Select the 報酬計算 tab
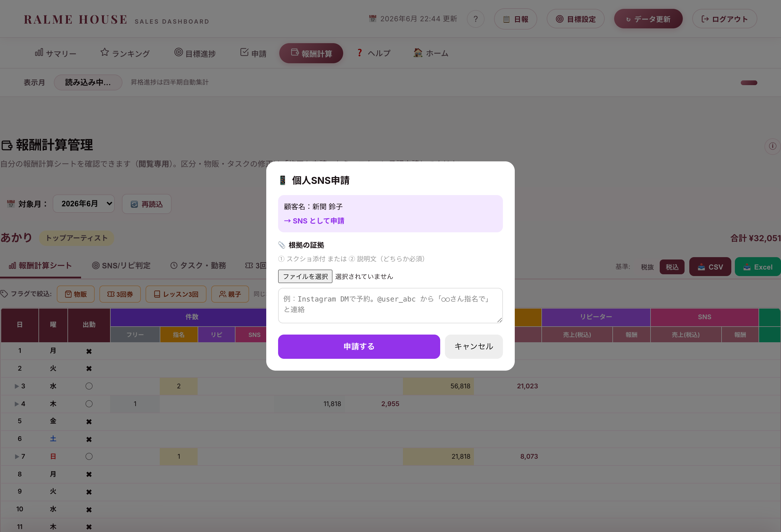 [311, 53]
